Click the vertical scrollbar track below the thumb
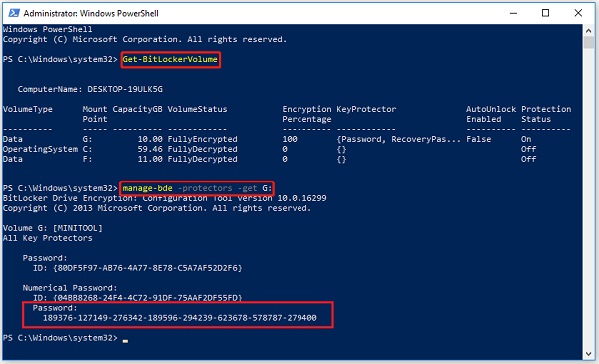The width and height of the screenshot is (599, 364). click(x=589, y=198)
